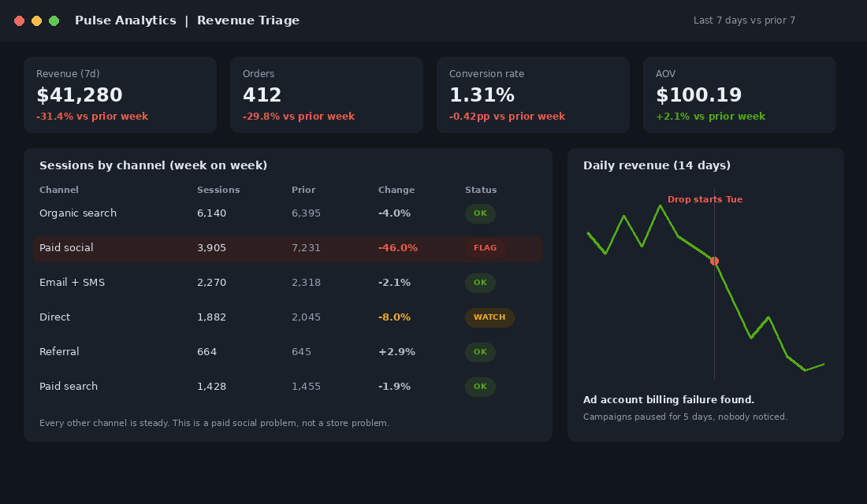This screenshot has height=504, width=867.
Task: Select the Revenue (7d) $41,280 card
Action: (120, 94)
